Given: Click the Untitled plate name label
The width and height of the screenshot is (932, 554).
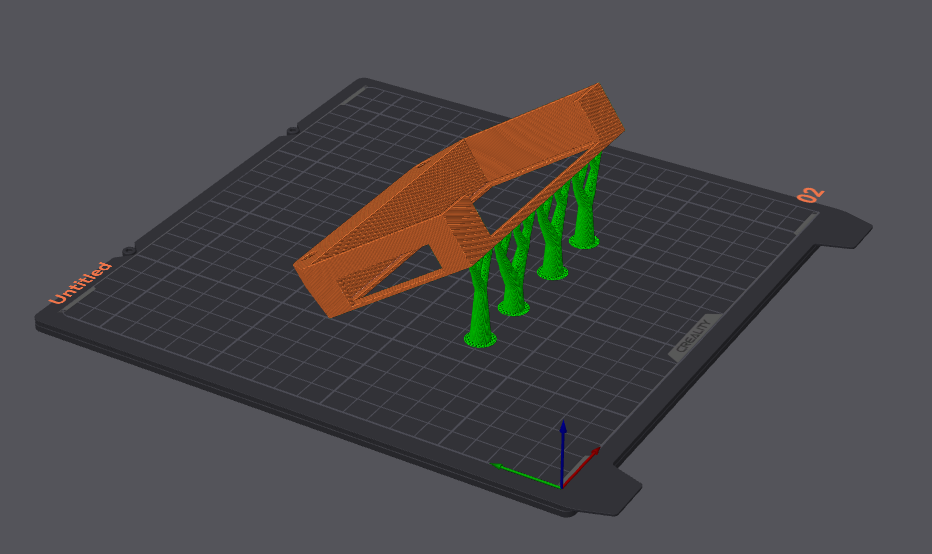Looking at the screenshot, I should 80,282.
